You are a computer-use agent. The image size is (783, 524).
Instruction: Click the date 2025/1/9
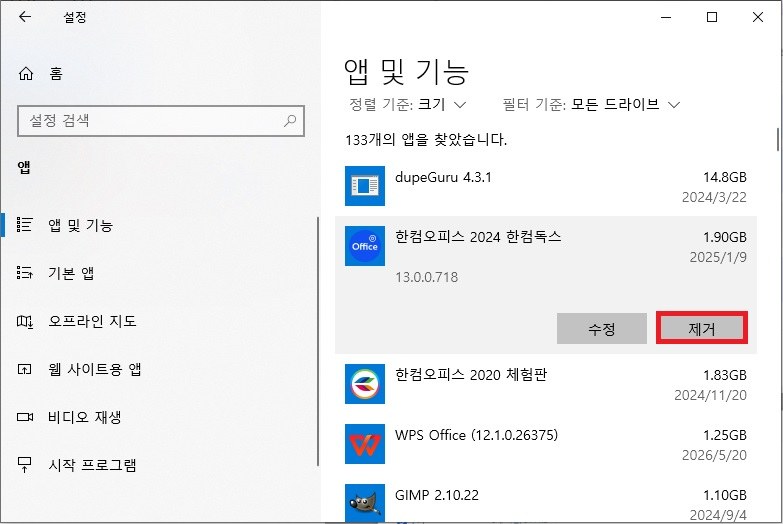718,257
